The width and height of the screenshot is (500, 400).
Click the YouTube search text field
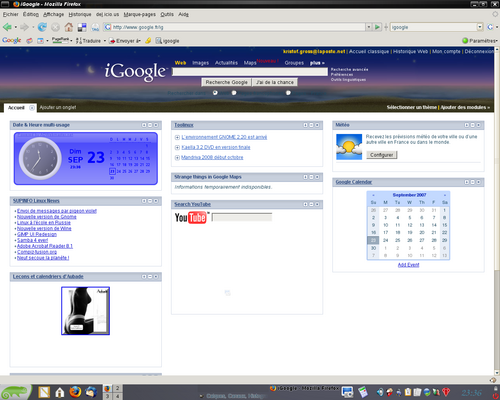point(242,217)
